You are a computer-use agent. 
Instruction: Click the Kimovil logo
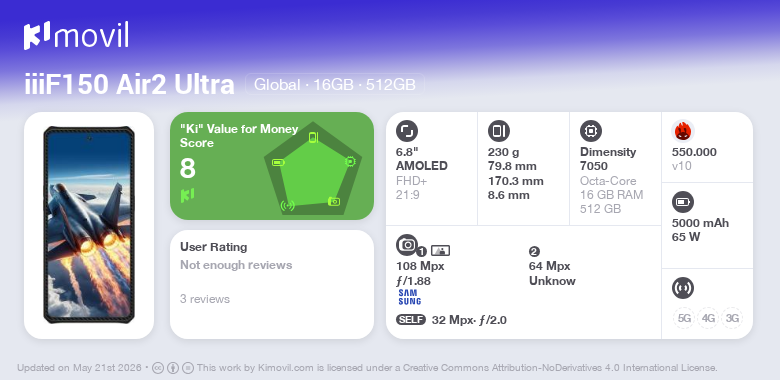pos(76,36)
